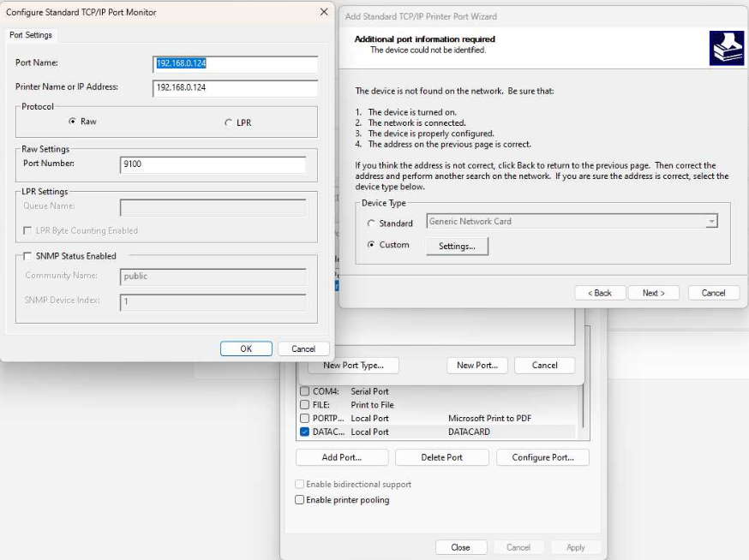Click the Printer Name or IP Address field
The height and width of the screenshot is (560, 749).
click(235, 87)
